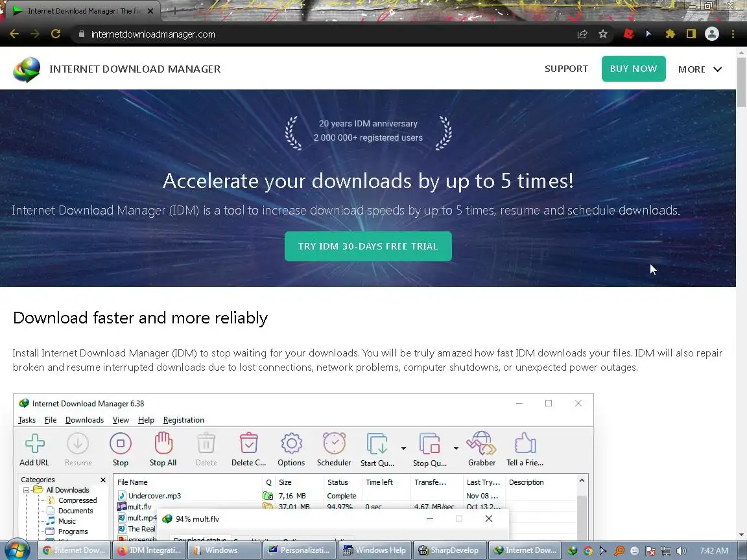Open the Start Qu... dropdown arrow
This screenshot has height=560, width=747.
(x=403, y=448)
